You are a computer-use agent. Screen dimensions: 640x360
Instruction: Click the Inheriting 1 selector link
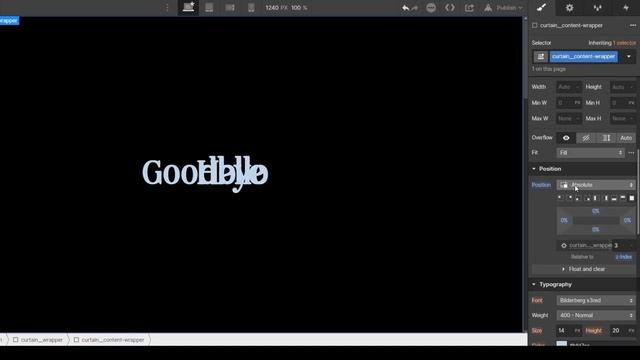pyautogui.click(x=612, y=43)
